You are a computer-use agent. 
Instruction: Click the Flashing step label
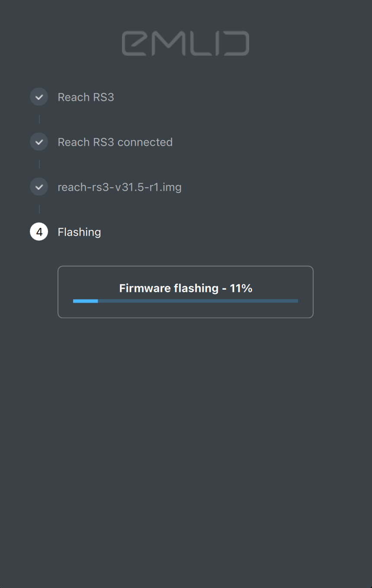[x=79, y=232]
